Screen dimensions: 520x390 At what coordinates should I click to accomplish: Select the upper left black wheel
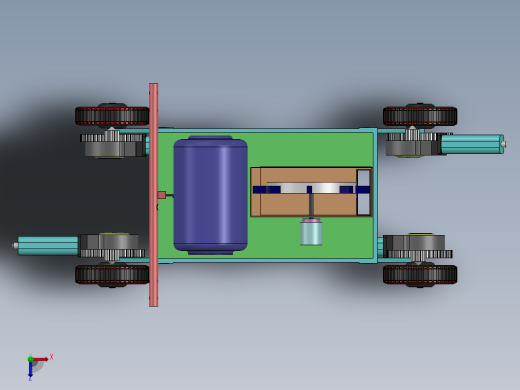[x=112, y=116]
